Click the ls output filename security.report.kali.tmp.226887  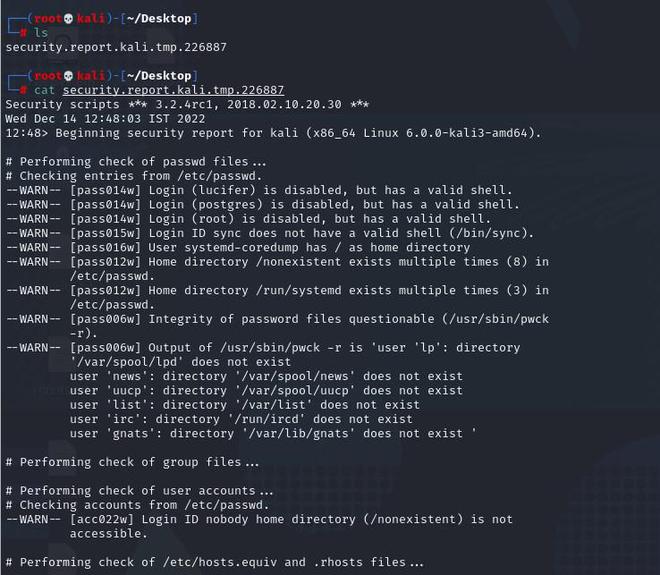tap(116, 47)
